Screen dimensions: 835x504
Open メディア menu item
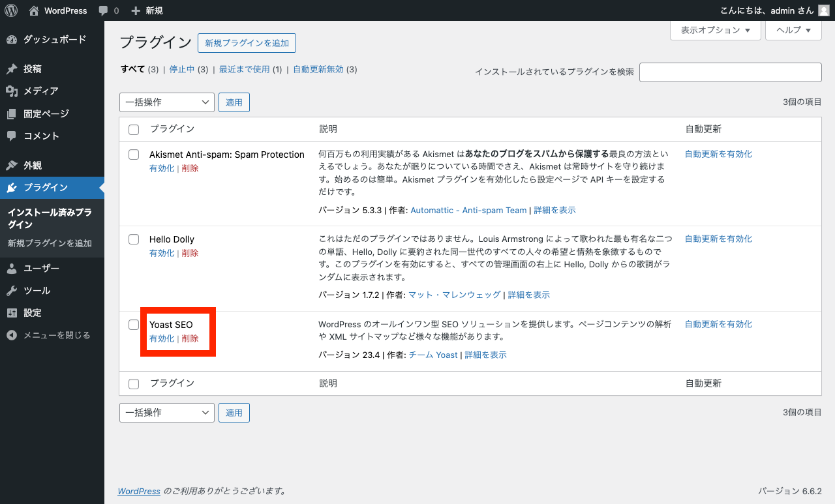[x=41, y=91]
